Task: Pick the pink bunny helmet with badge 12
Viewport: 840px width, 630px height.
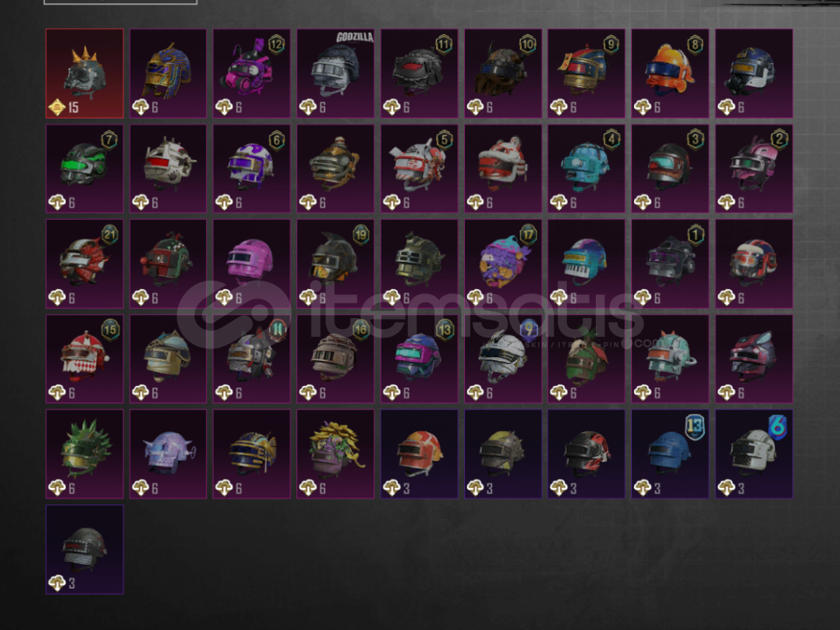Action: [252, 73]
